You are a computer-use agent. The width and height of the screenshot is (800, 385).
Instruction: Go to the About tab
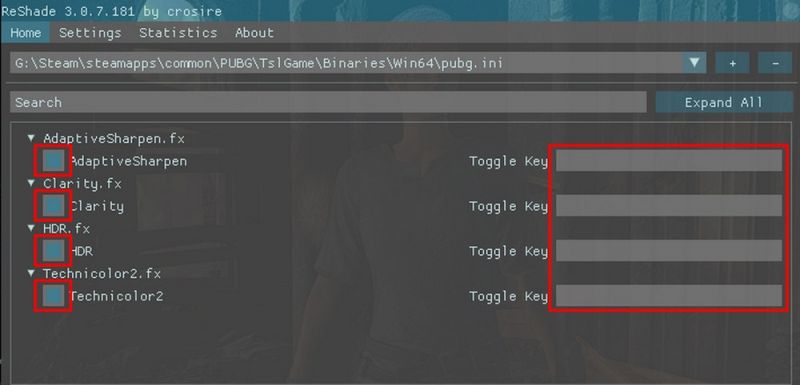click(254, 33)
